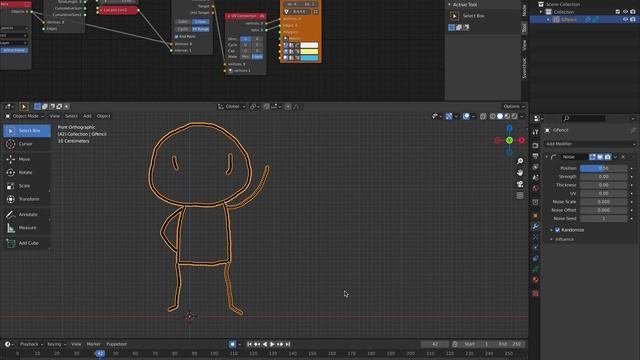Click the green Y axis gizmo ball

tap(509, 140)
